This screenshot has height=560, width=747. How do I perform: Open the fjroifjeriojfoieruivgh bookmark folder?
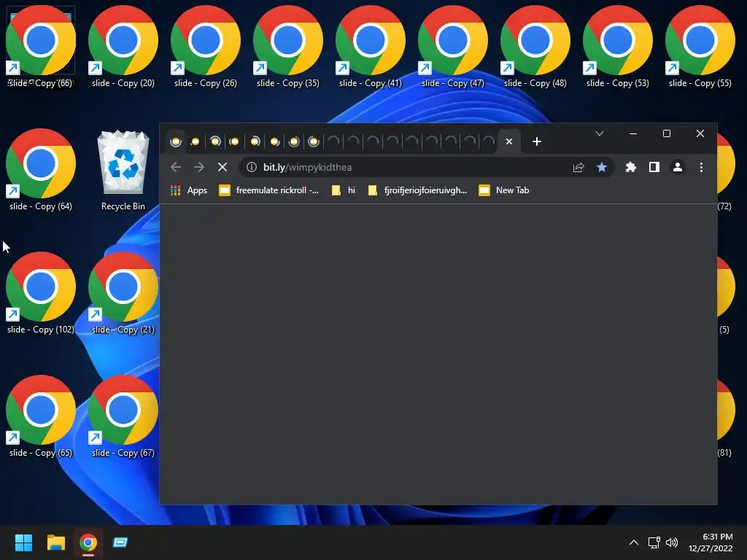click(x=417, y=190)
